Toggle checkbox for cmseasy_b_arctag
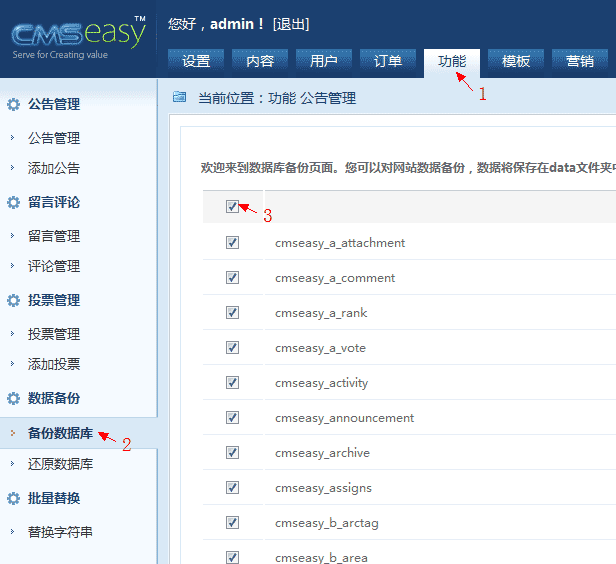 [x=232, y=523]
